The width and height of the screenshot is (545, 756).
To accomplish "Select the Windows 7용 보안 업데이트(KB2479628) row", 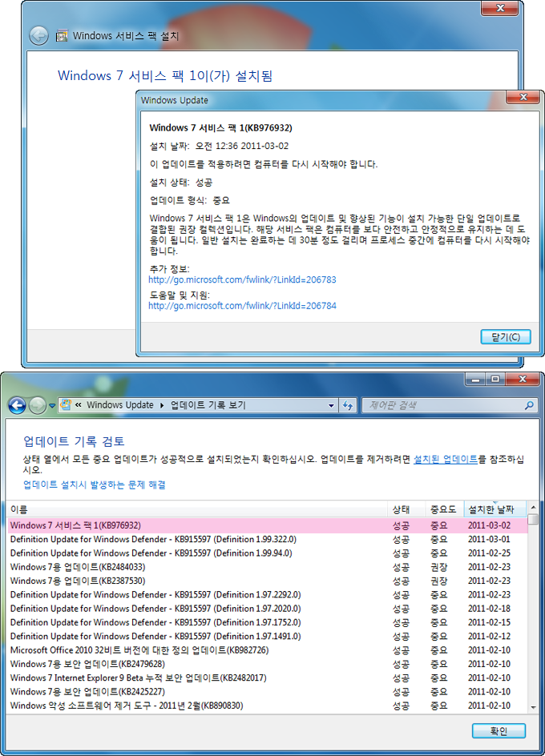I will point(268,664).
